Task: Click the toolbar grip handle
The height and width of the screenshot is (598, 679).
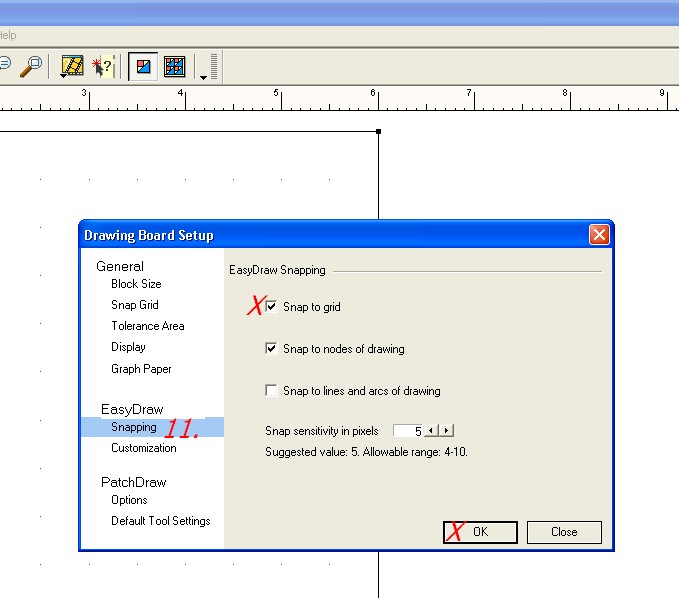Action: 214,66
